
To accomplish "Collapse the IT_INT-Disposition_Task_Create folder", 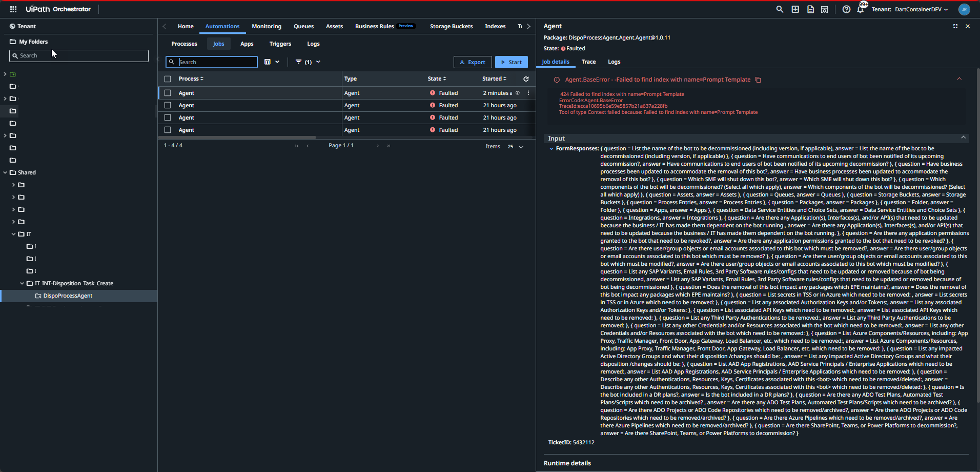I will click(x=22, y=284).
